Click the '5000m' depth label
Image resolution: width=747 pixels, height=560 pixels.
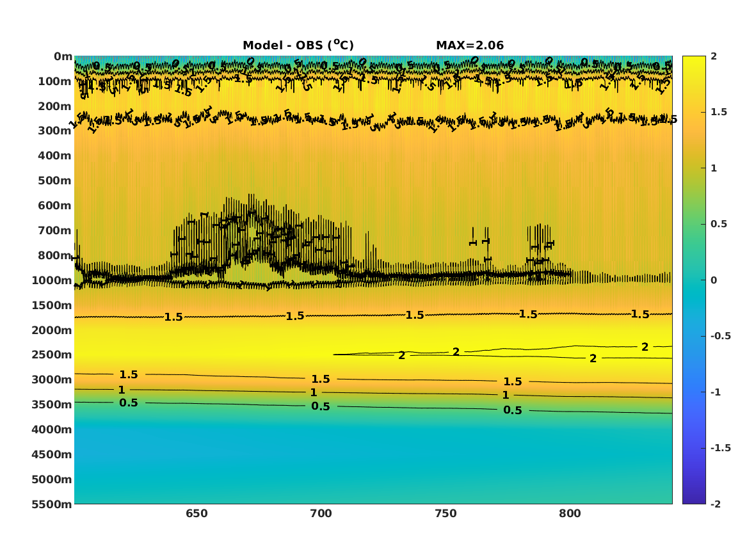tap(52, 479)
